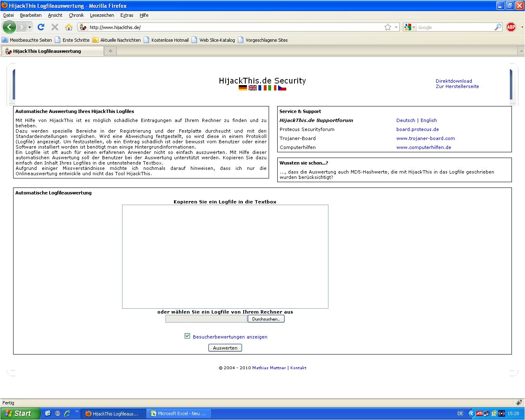Open the list all tabs dropdown
Viewport: 525px width, 420px height.
pos(521,52)
